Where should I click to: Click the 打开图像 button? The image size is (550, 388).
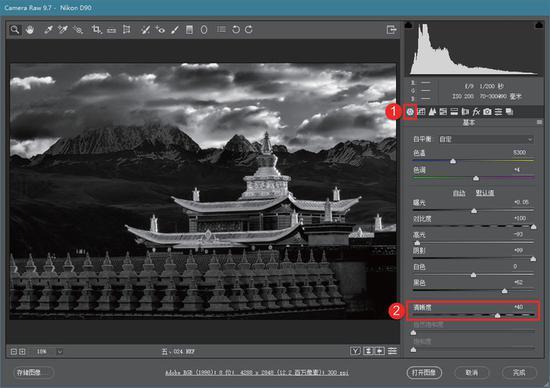pyautogui.click(x=424, y=372)
